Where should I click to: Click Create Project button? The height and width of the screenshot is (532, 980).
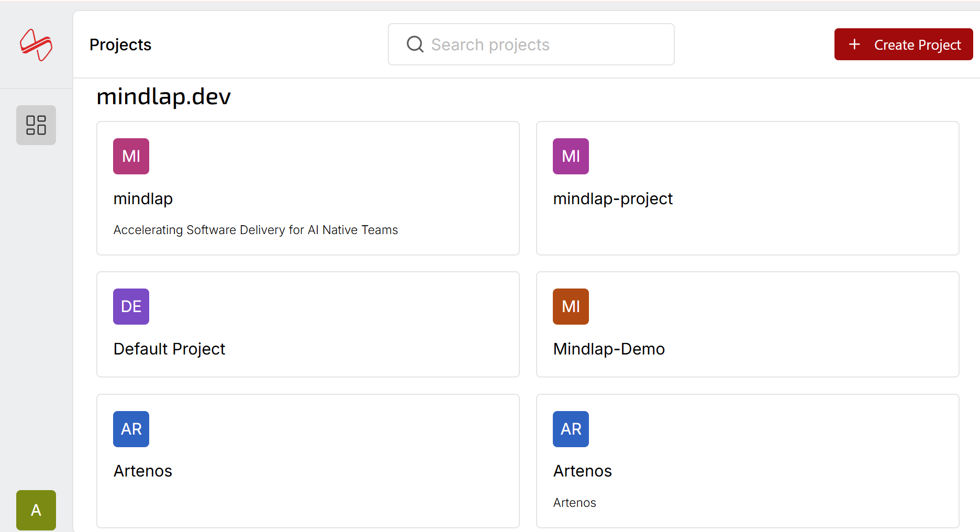click(904, 45)
